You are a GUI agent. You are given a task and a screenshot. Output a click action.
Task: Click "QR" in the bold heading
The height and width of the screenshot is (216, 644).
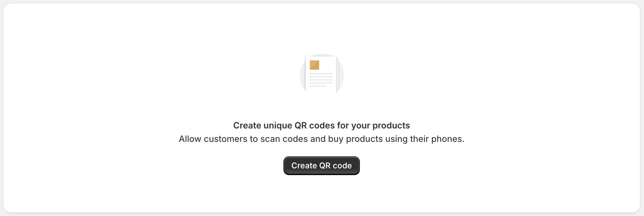[301, 125]
